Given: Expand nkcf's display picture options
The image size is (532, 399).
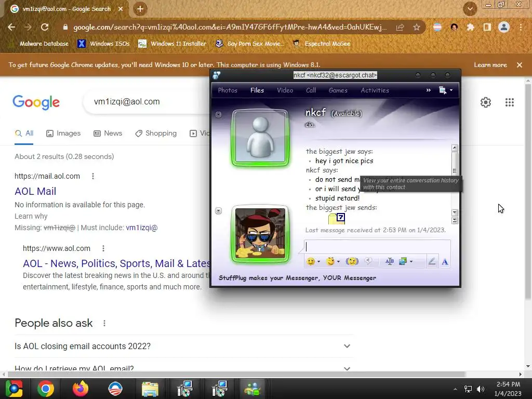Looking at the screenshot, I should 219,115.
